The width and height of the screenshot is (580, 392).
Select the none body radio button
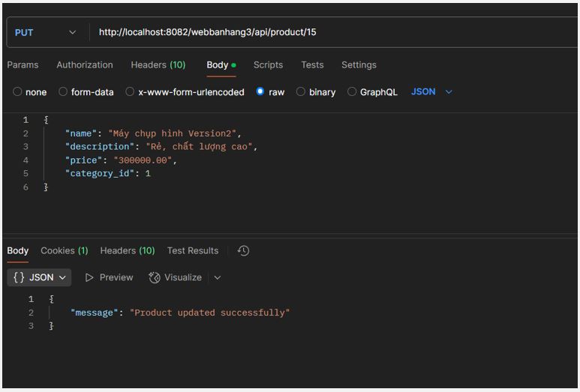tap(17, 92)
